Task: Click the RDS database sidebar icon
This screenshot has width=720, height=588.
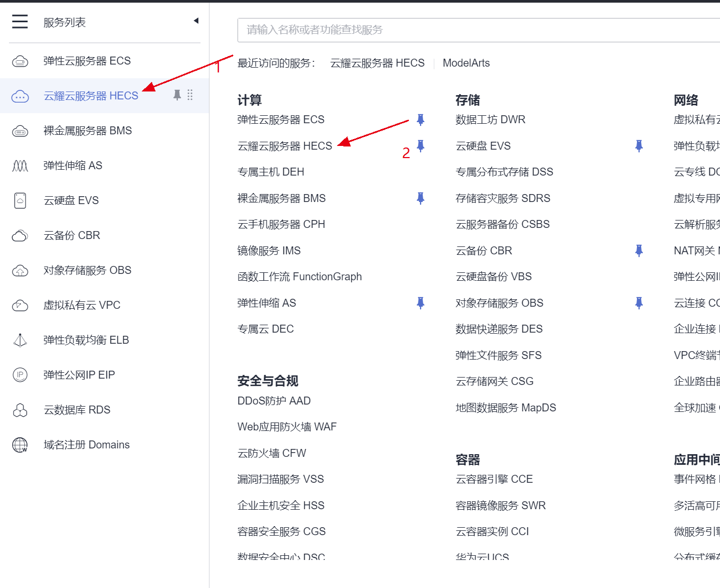Action: [x=20, y=410]
